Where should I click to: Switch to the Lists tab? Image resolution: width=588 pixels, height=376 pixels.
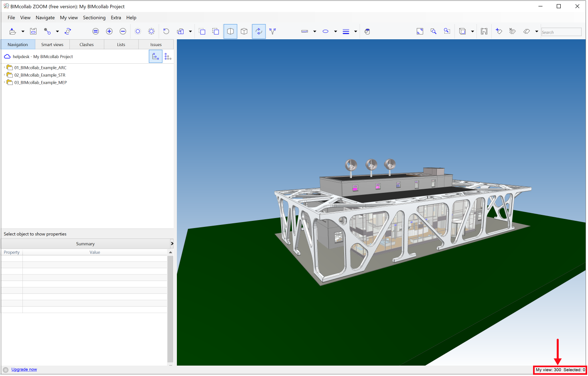121,44
